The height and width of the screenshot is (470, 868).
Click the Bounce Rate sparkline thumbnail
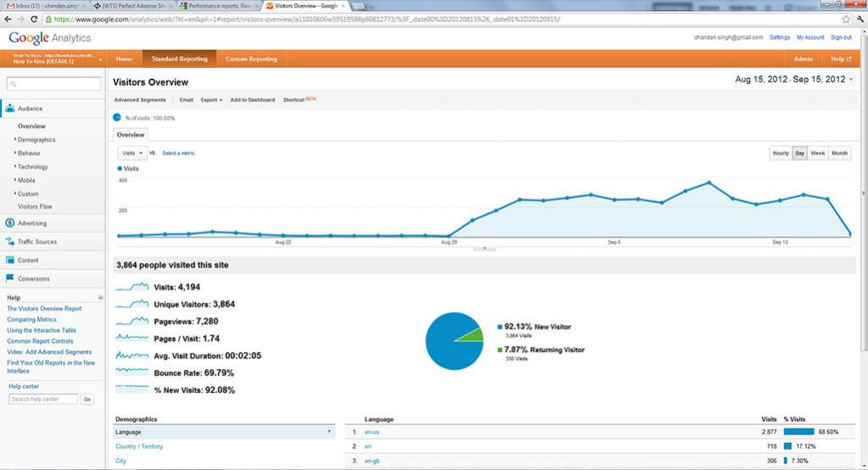(132, 372)
